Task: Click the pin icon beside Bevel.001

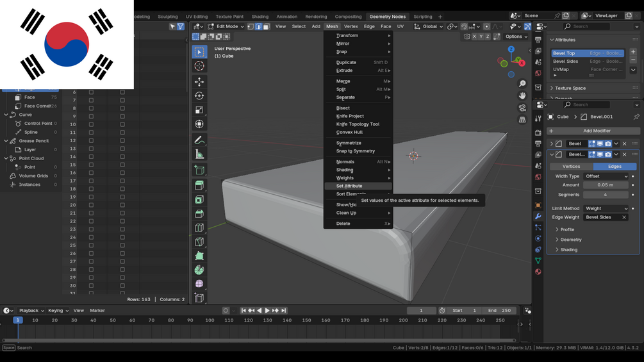Action: click(x=636, y=117)
